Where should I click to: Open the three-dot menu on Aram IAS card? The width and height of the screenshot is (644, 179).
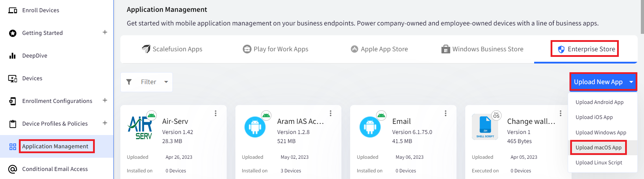[331, 113]
